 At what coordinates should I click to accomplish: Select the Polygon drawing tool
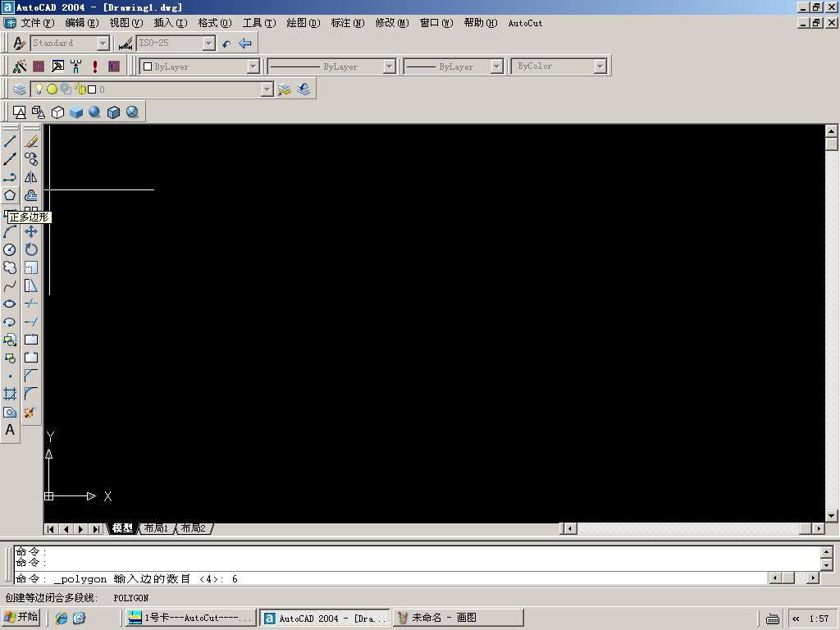(10, 195)
